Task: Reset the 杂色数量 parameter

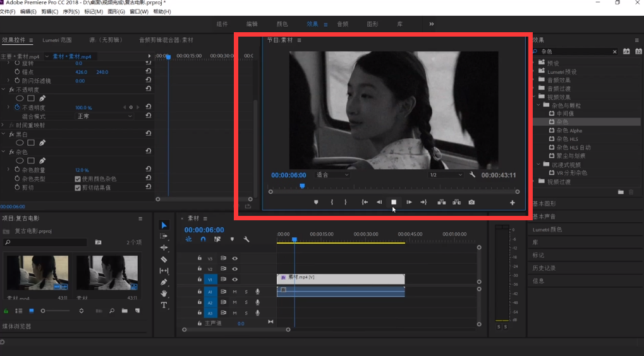Action: coord(149,170)
